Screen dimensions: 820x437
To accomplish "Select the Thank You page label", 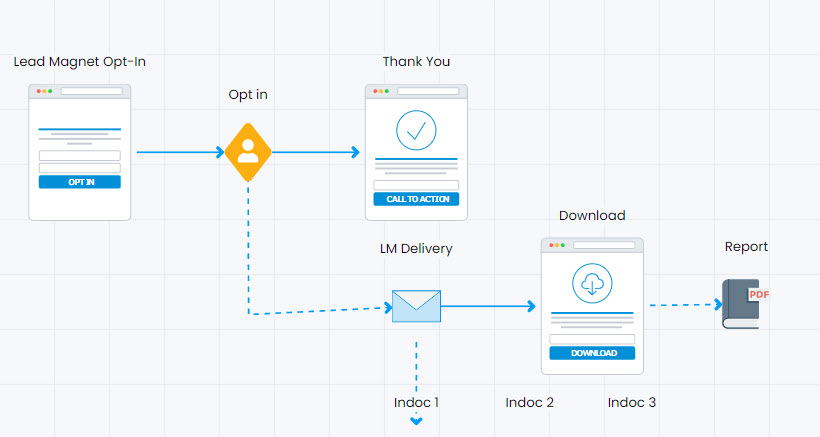I will pos(416,62).
